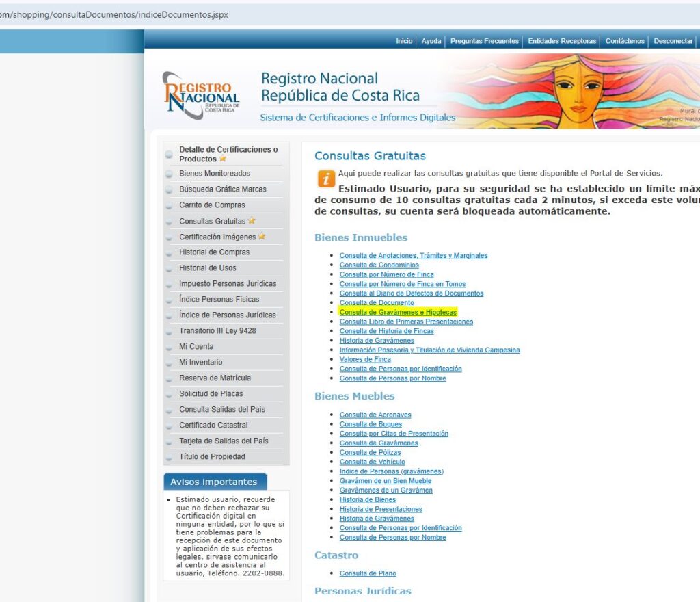Click the Registro Nacional logo

click(202, 95)
